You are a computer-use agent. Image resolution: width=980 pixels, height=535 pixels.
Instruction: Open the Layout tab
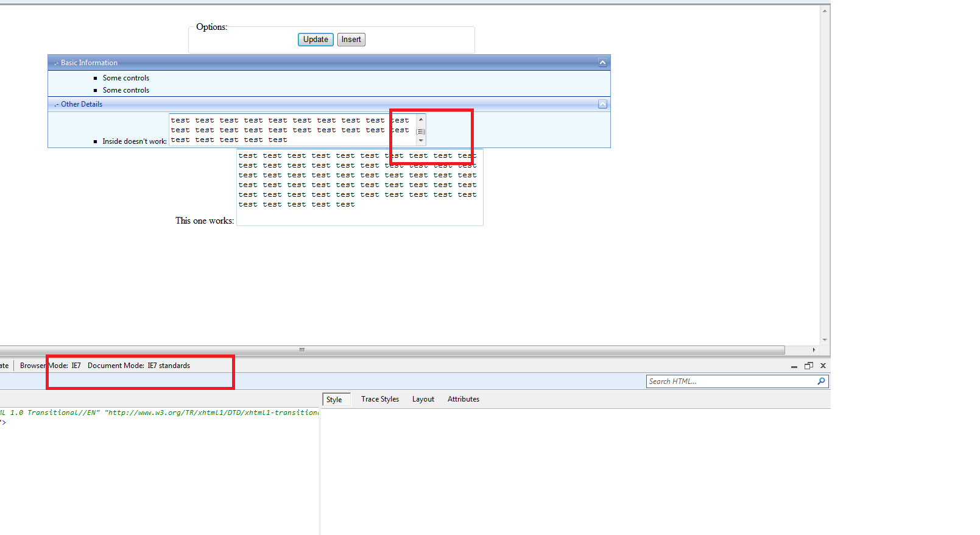pos(423,399)
